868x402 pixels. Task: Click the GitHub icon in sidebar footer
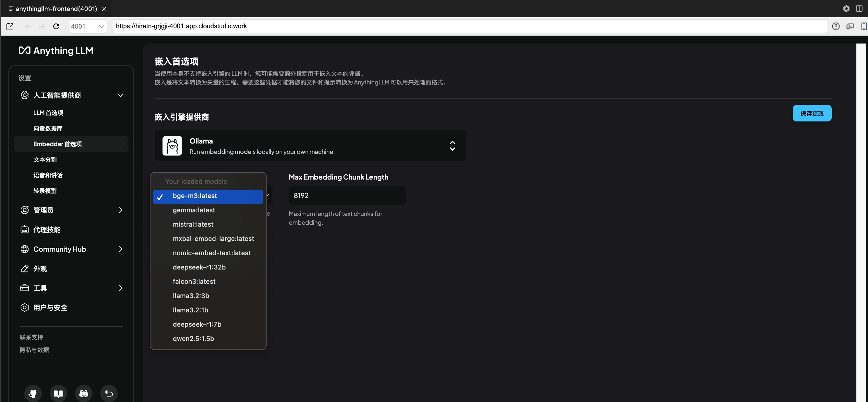[33, 393]
